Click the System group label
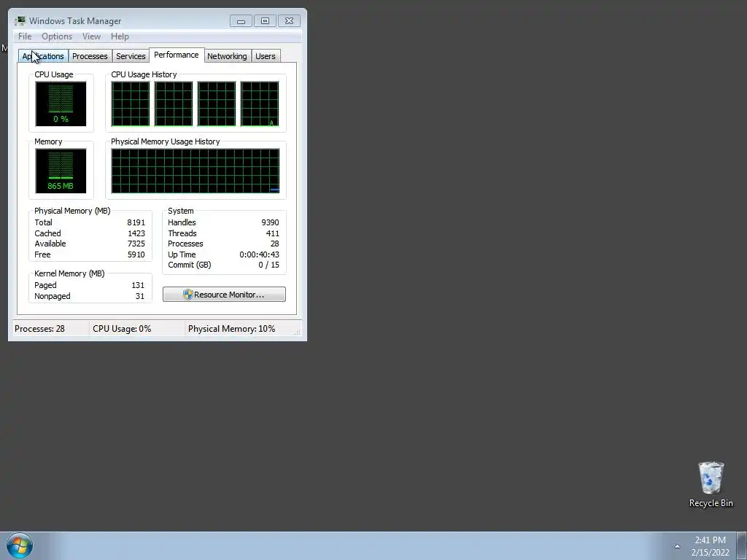 181,211
